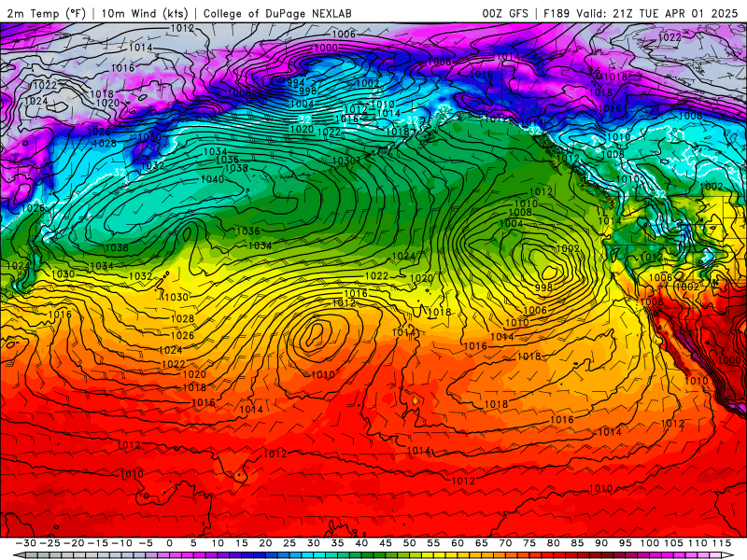This screenshot has width=747, height=560.
Task: Click the 55 value on temperature scale
Action: click(433, 543)
